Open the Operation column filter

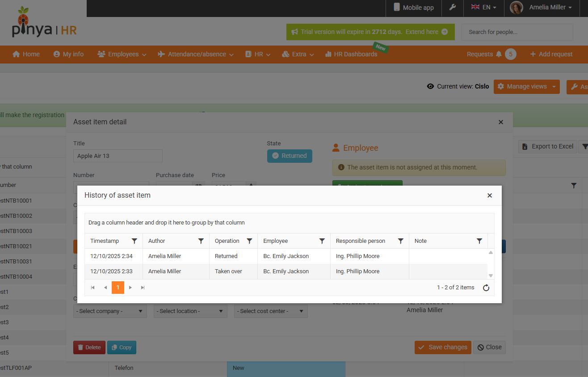[x=249, y=241]
